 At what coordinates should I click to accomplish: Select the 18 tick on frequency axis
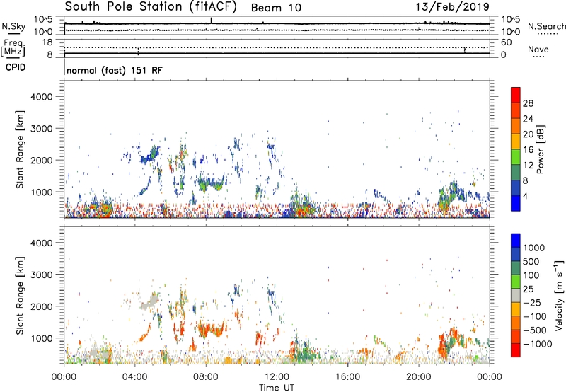[47, 42]
